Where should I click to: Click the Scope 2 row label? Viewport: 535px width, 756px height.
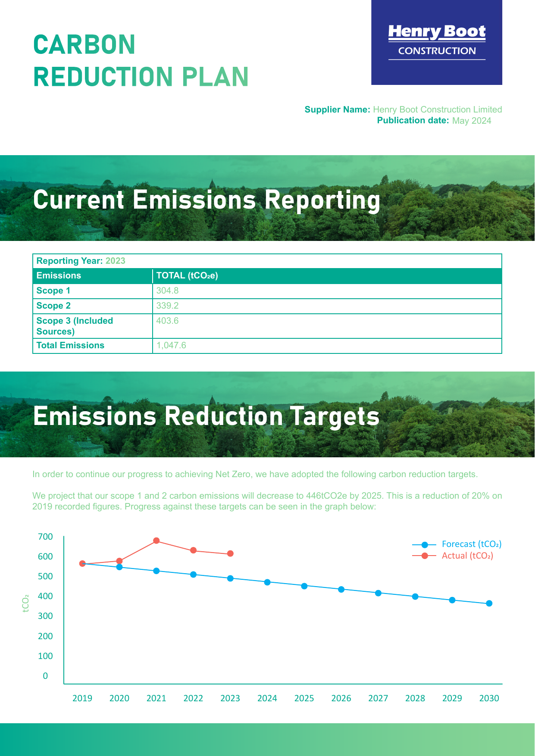click(x=53, y=306)
